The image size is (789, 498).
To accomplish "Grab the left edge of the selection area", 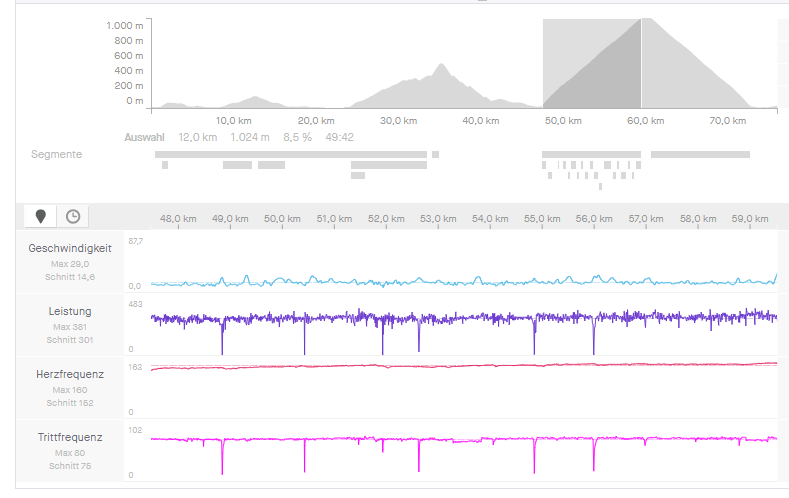I will click(x=543, y=62).
